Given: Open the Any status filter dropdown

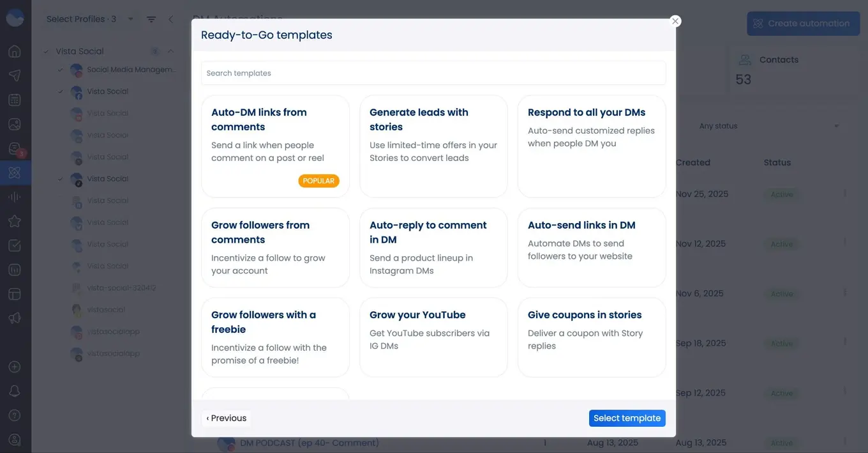Looking at the screenshot, I should pos(768,126).
